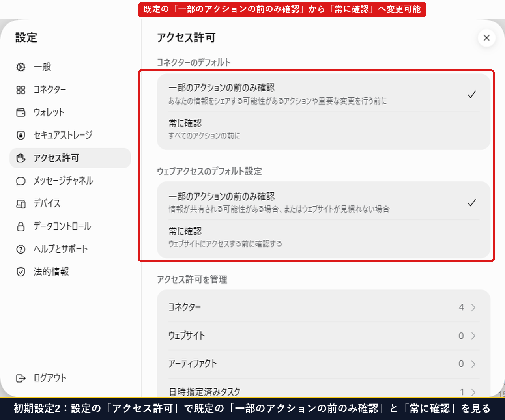The width and height of the screenshot is (505, 420).
Task: Click the hand icon beside アクセス許可
Action: click(21, 158)
